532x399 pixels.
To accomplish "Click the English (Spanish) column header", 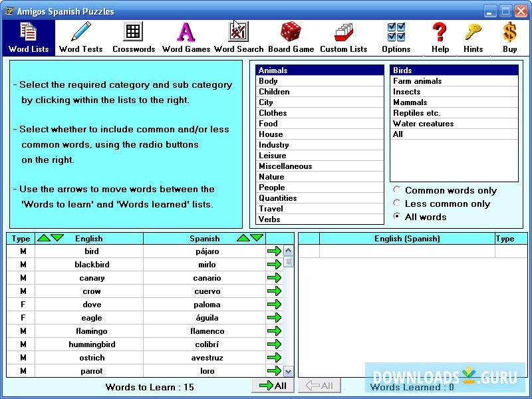I will [x=407, y=239].
